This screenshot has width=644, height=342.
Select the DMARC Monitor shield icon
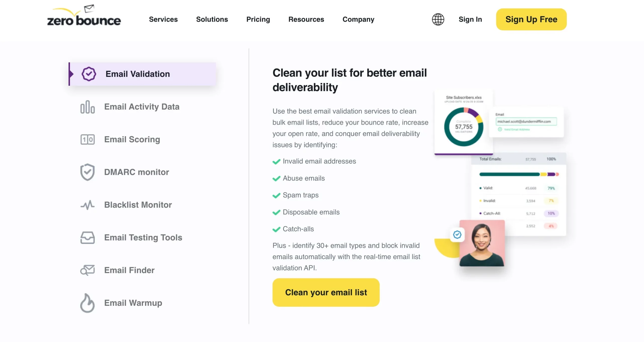pos(87,172)
